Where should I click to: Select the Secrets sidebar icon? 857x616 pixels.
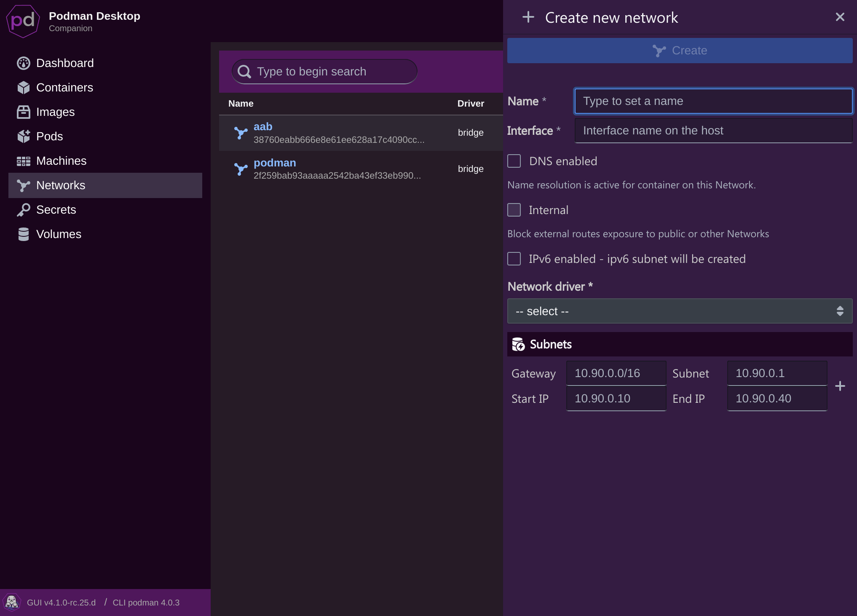pos(24,209)
